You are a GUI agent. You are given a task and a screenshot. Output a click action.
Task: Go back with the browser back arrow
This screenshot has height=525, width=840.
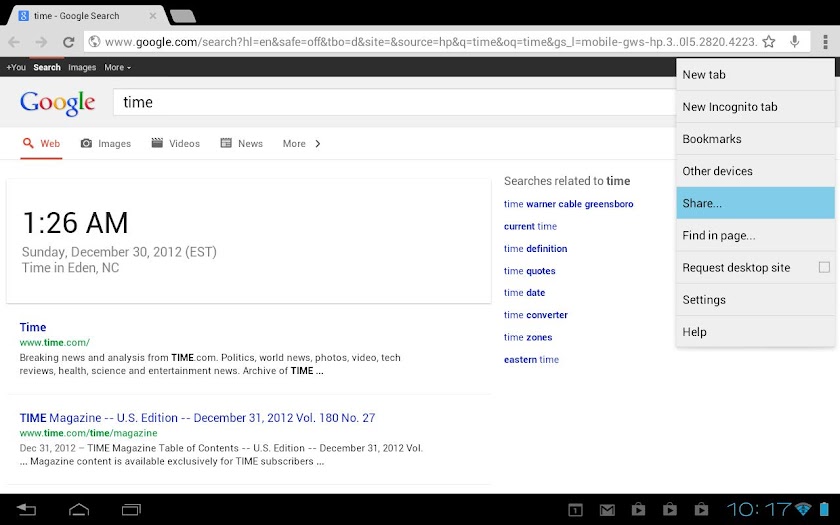(14, 42)
